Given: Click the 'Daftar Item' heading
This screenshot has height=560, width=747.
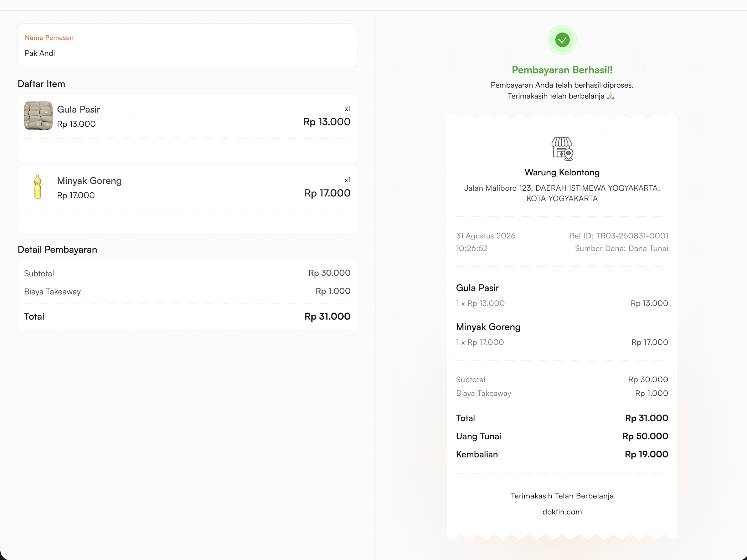Looking at the screenshot, I should pyautogui.click(x=41, y=84).
